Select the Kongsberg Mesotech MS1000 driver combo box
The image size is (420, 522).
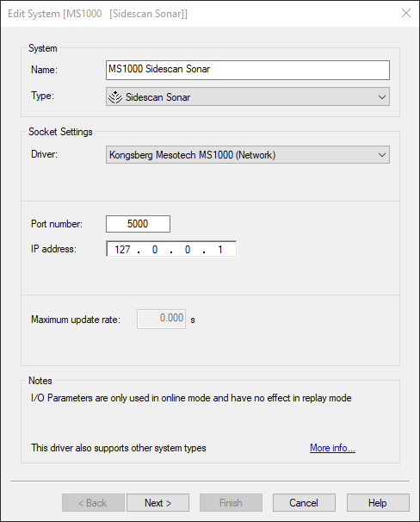pos(248,155)
